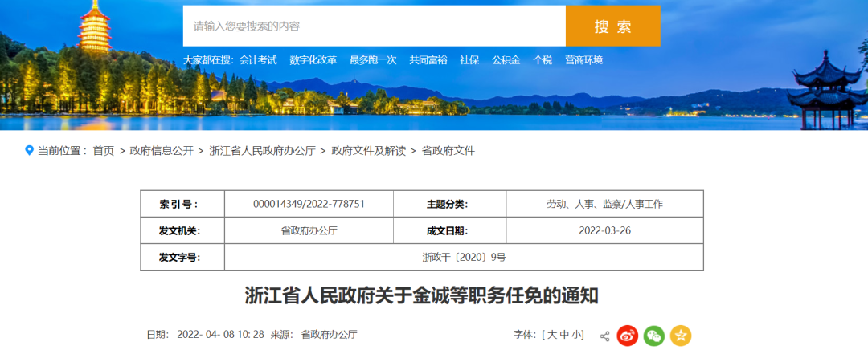Click the 2022-03-26 date cell
The height and width of the screenshot is (358, 868).
coord(604,230)
